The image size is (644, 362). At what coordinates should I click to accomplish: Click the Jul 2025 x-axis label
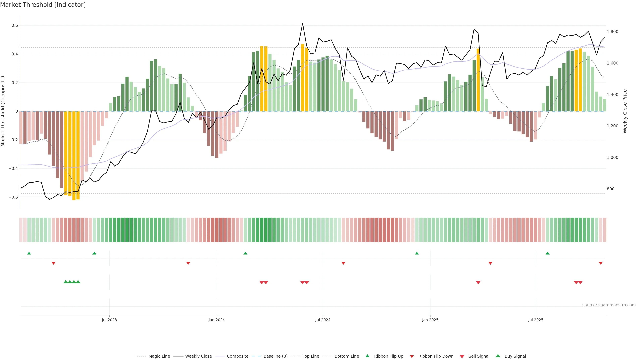(x=536, y=320)
